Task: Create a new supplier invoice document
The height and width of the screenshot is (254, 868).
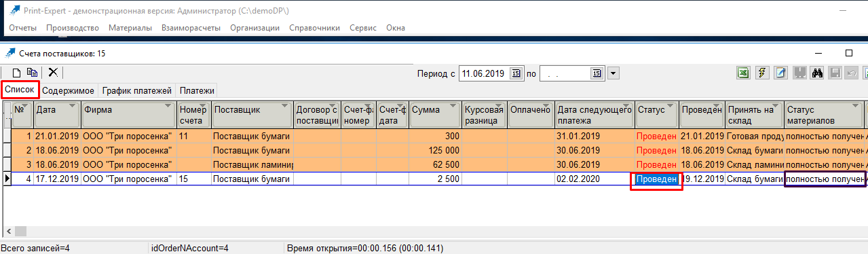Action: (x=16, y=73)
